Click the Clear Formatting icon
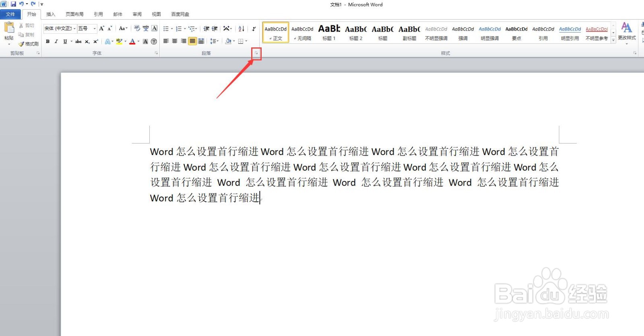The height and width of the screenshot is (336, 644). tap(137, 29)
